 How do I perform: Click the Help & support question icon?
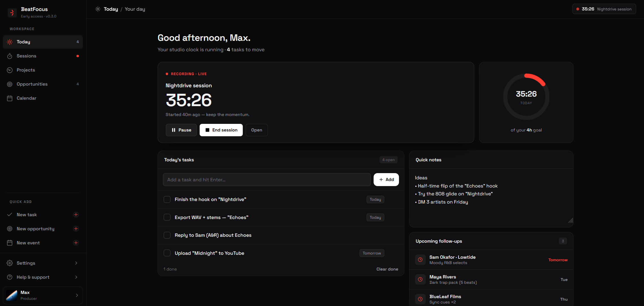click(10, 277)
